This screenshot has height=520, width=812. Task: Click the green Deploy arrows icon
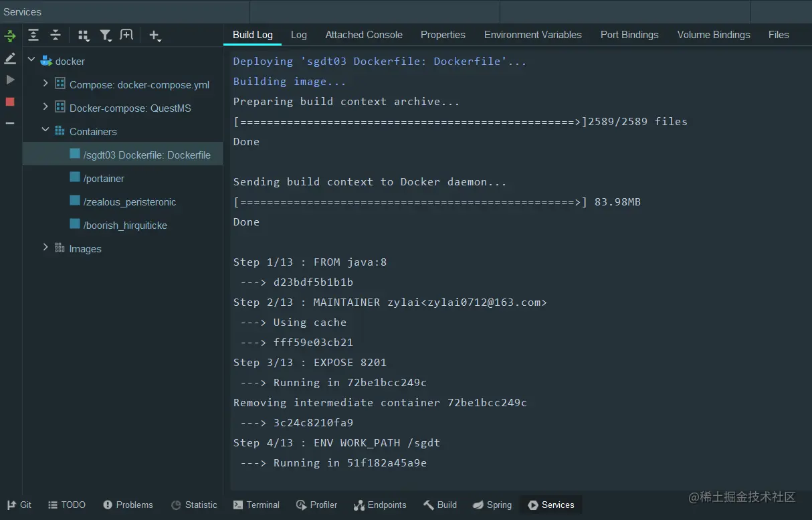(10, 35)
